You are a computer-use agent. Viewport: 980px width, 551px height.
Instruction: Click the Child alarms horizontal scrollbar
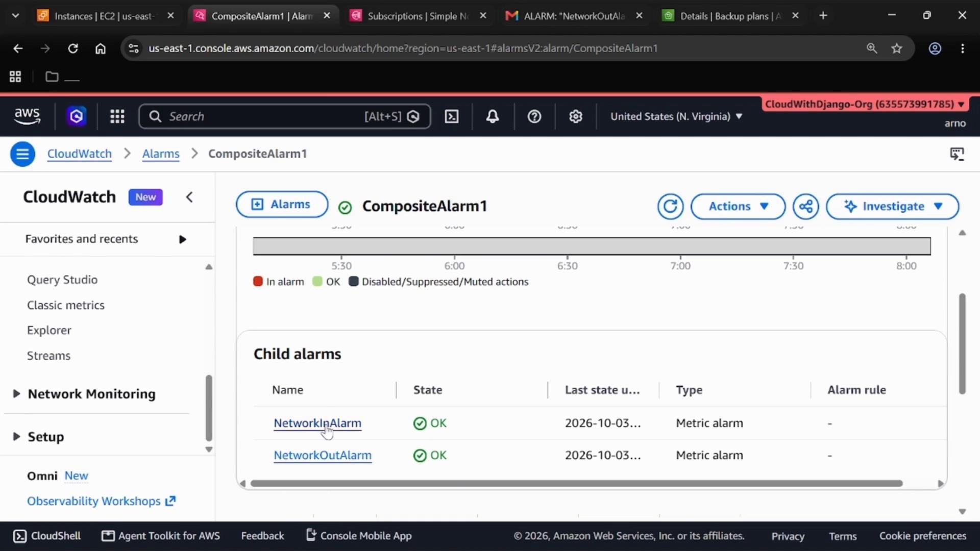(x=576, y=483)
